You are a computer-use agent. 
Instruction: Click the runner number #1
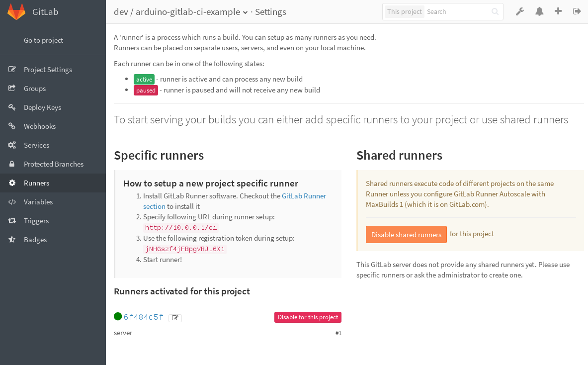[x=338, y=333]
